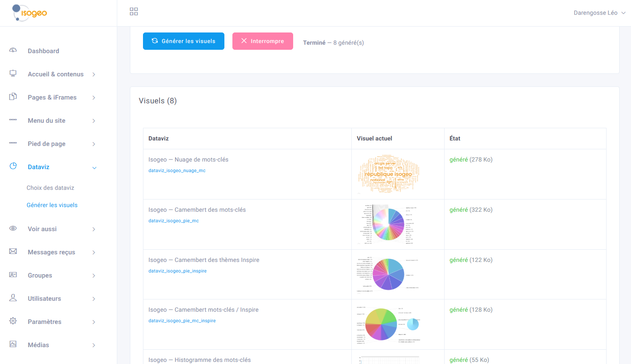Expand the Messages reçus chevron
The height and width of the screenshot is (364, 631).
tap(94, 253)
